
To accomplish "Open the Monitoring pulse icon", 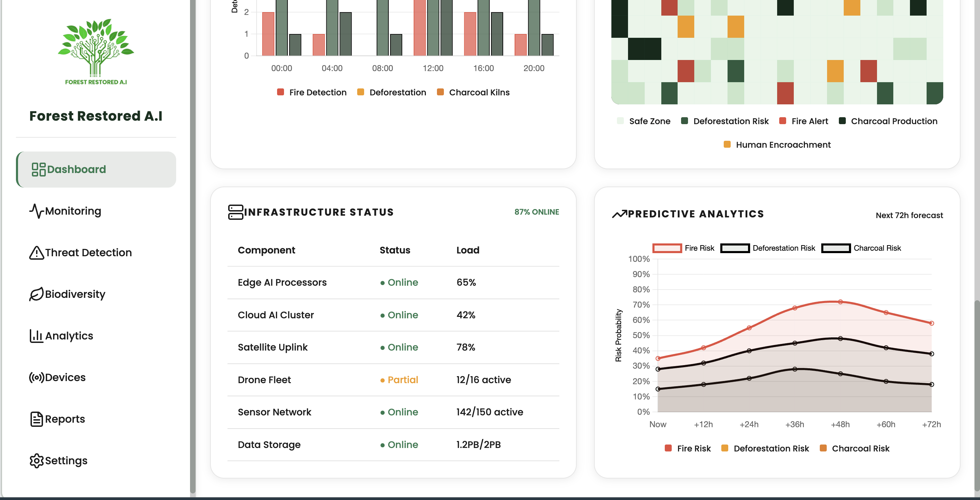I will pos(36,211).
